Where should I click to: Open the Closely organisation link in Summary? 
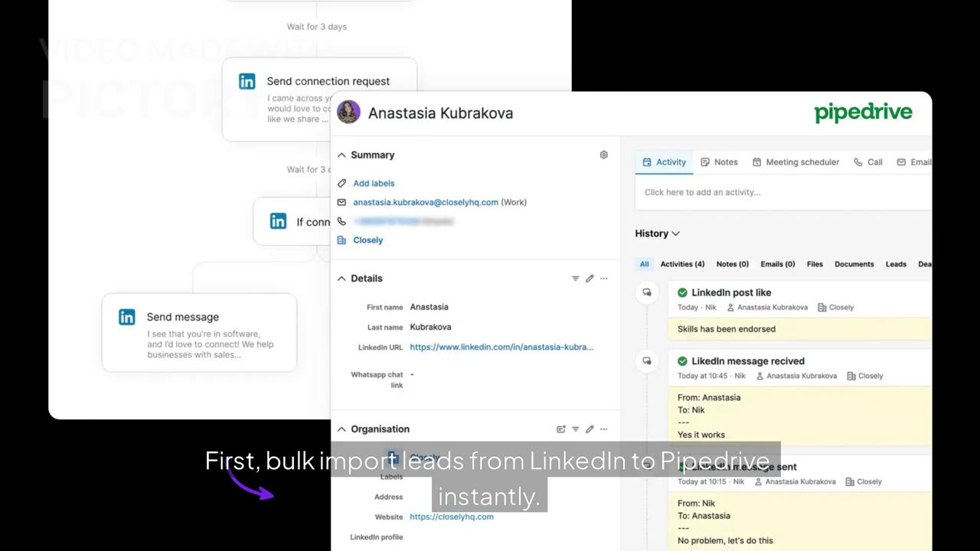point(367,240)
